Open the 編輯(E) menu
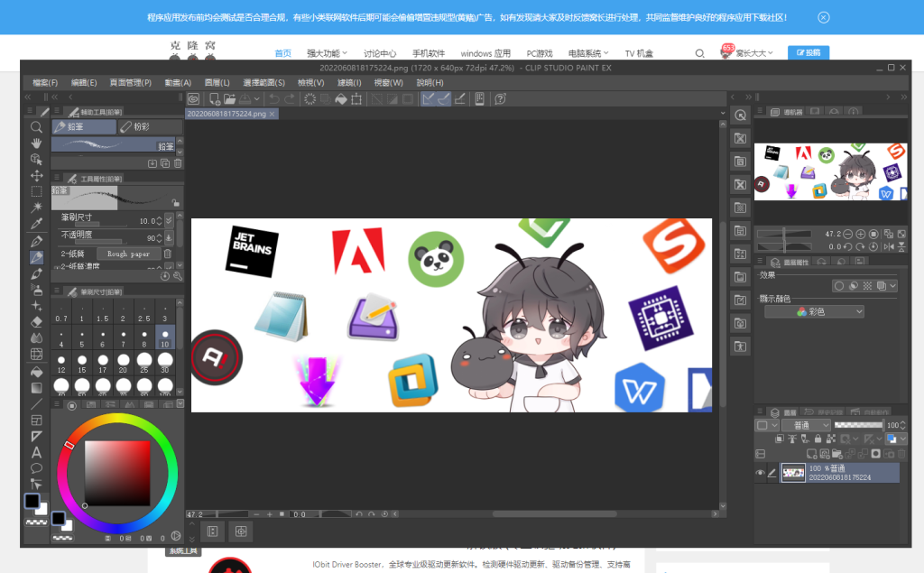This screenshot has height=573, width=924. pos(84,82)
